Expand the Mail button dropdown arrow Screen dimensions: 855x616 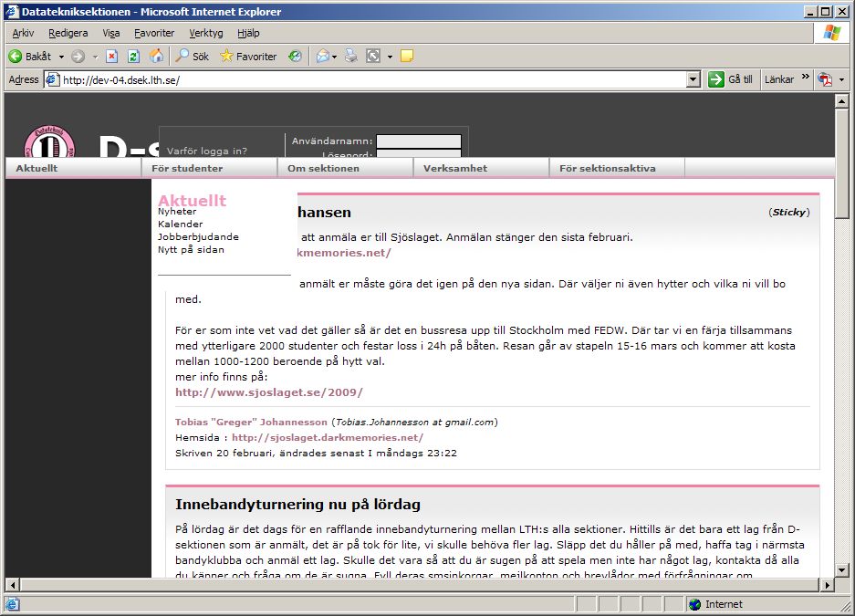point(334,57)
